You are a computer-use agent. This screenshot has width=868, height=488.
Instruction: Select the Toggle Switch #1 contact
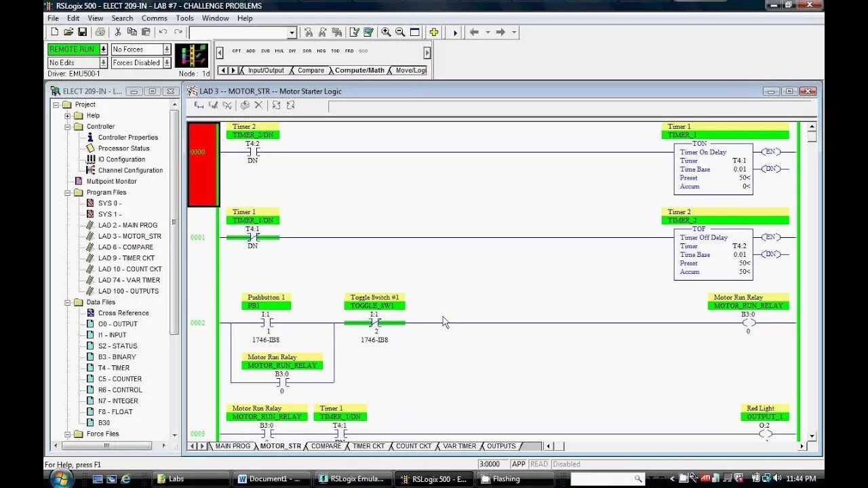[374, 323]
